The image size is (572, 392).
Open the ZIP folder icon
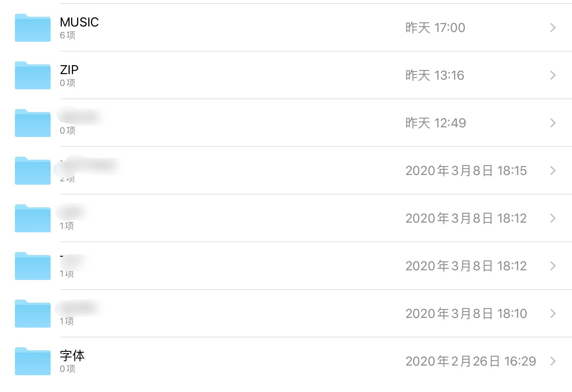33,75
